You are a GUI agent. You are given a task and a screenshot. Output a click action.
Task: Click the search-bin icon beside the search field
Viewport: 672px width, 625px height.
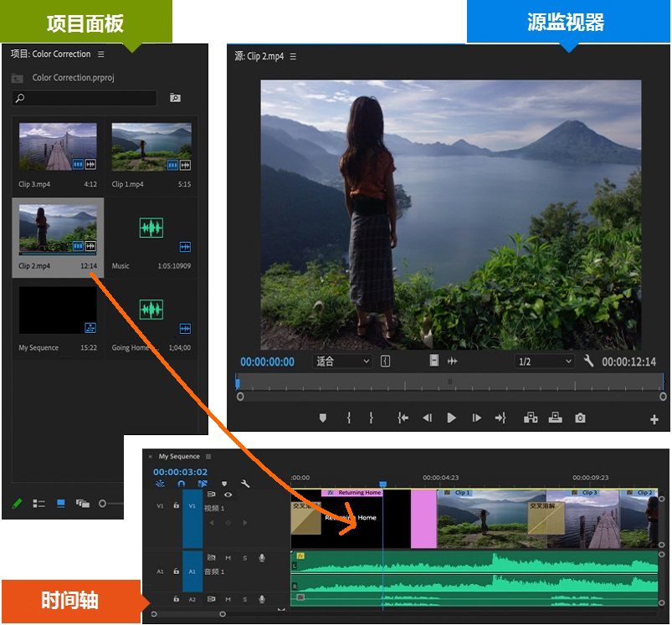175,98
